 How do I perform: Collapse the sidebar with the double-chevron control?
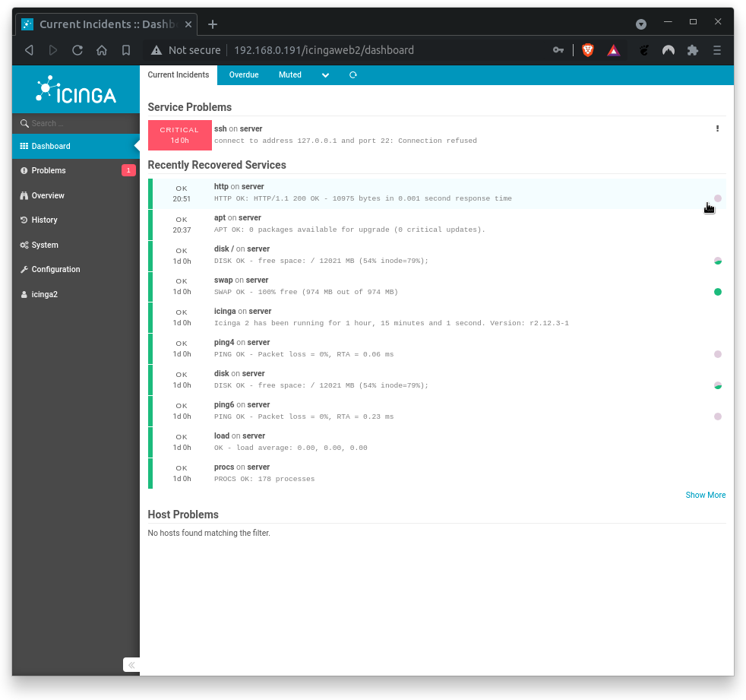pos(131,664)
